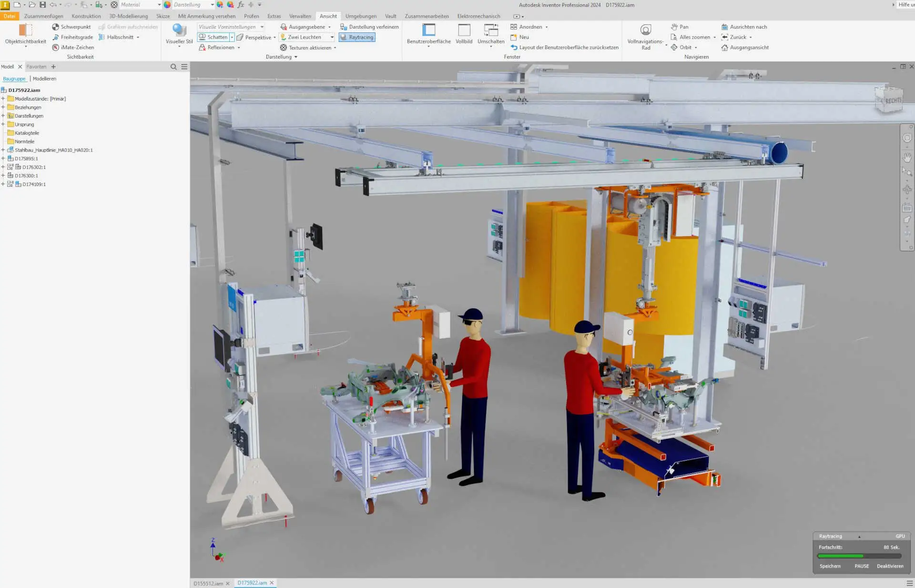Switch to the 3D-Modellierung ribbon tab

128,16
